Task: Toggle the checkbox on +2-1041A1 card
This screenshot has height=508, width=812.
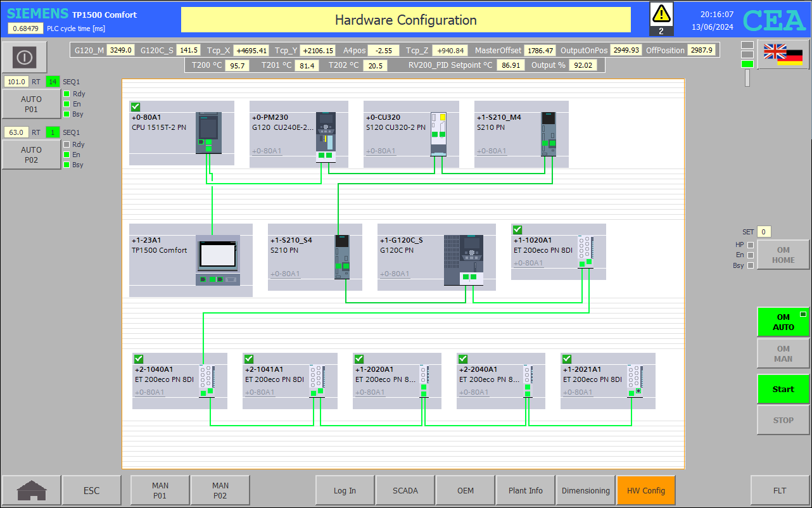Action: pyautogui.click(x=249, y=359)
